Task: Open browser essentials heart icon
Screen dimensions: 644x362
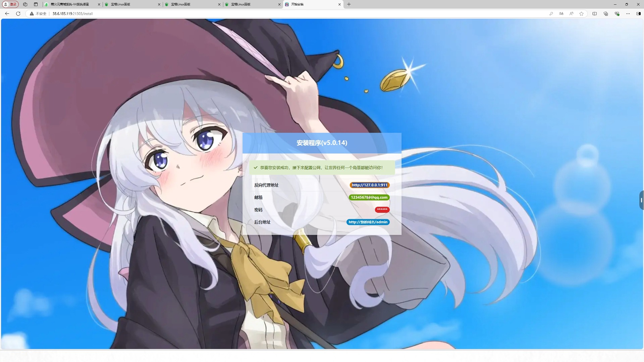Action: coord(617,14)
